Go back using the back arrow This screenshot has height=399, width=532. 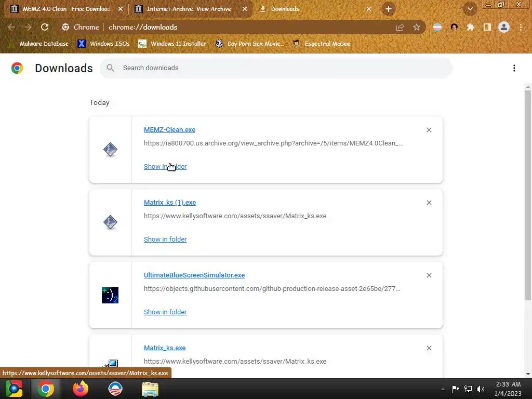11,27
